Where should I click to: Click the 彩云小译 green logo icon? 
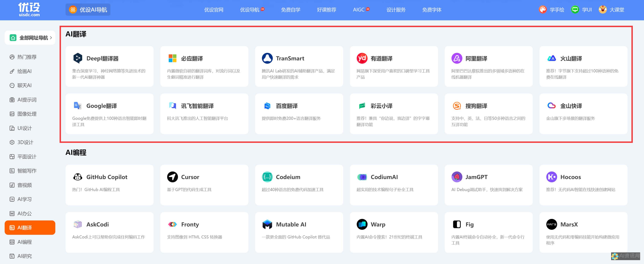click(x=362, y=106)
